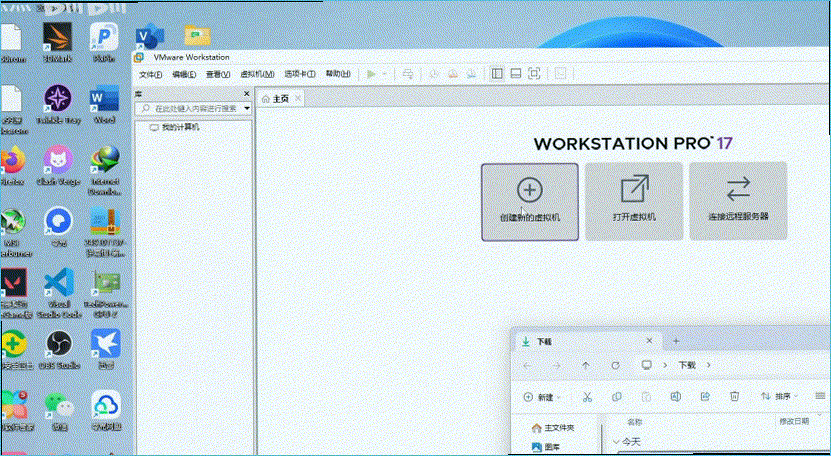Toggle the library sidebar view icon in VMware toolbar
Screen dimensions: 831x456
tap(497, 74)
